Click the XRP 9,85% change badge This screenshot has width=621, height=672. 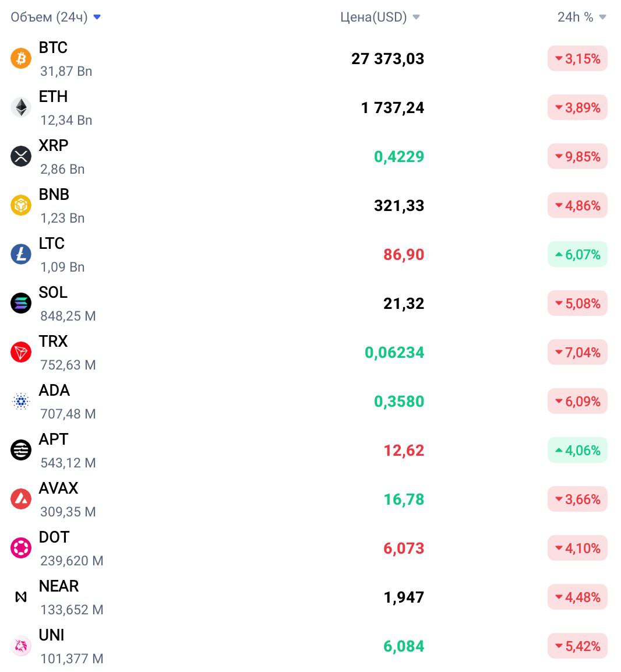577,156
